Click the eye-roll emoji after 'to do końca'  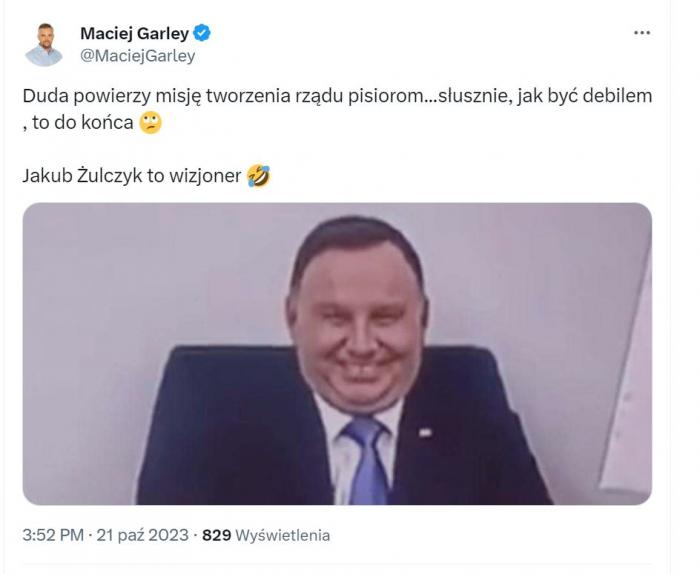point(150,123)
